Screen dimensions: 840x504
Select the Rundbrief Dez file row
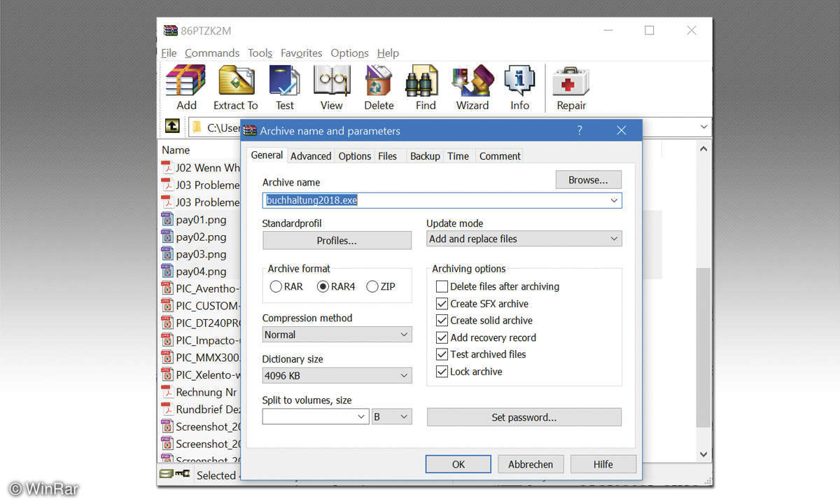click(x=200, y=409)
